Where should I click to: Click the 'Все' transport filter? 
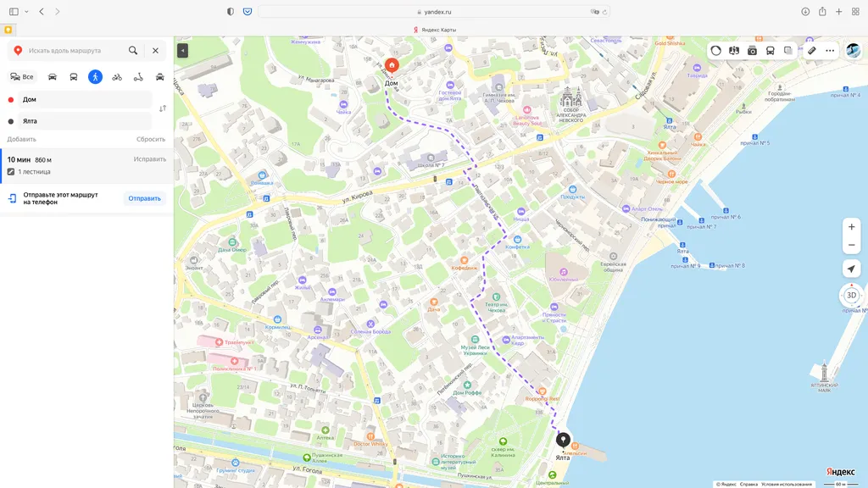21,76
